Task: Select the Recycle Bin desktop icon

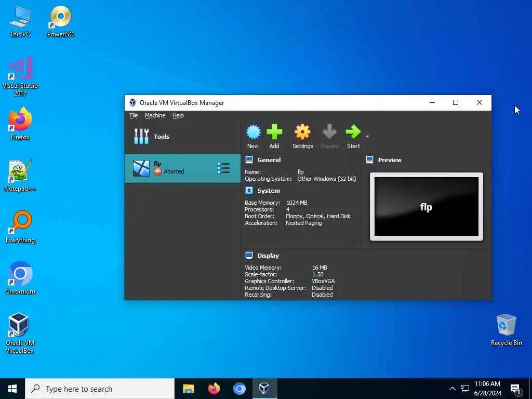Action: (506, 330)
